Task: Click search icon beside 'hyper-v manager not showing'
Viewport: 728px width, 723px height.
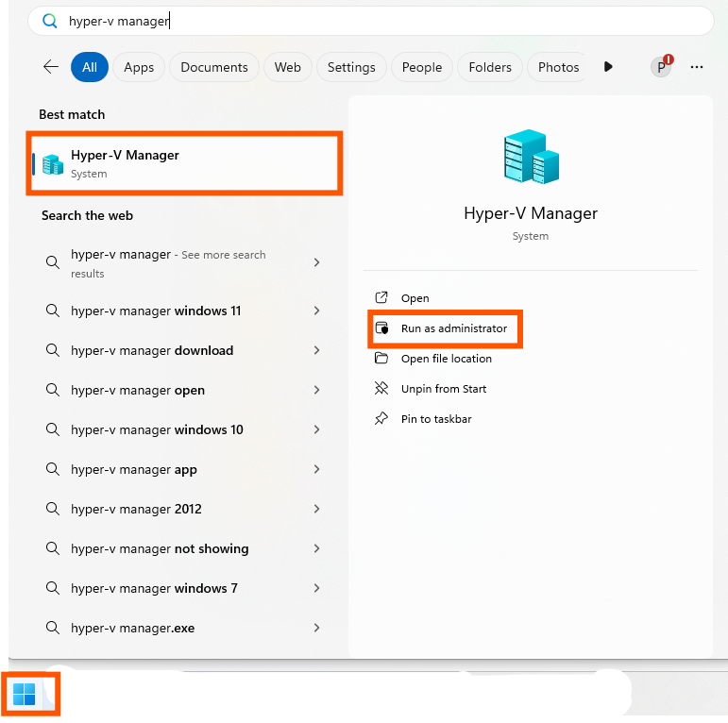Action: [x=53, y=548]
